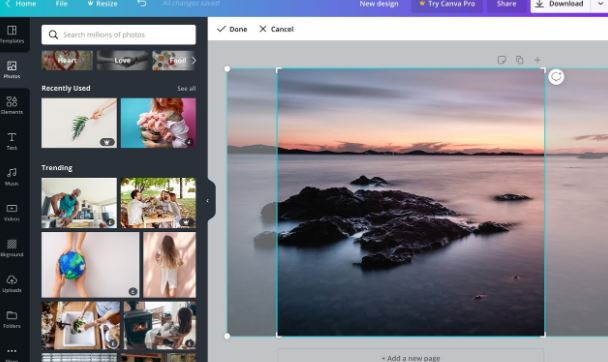This screenshot has height=362, width=608.
Task: Click the bottom-right crop corner handle
Action: click(544, 335)
